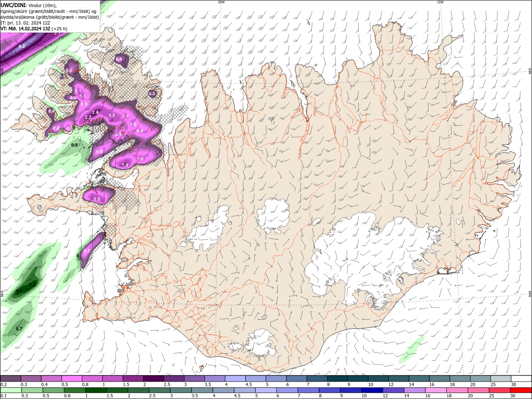Viewport: 532px width, 399px height.
Task: Click the violet 12 swatch in rain legend
Action: coord(393,390)
